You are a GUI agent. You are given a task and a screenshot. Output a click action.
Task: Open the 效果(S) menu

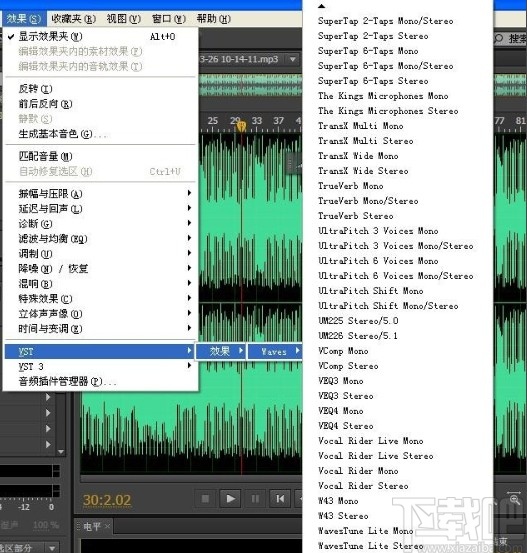pos(24,19)
